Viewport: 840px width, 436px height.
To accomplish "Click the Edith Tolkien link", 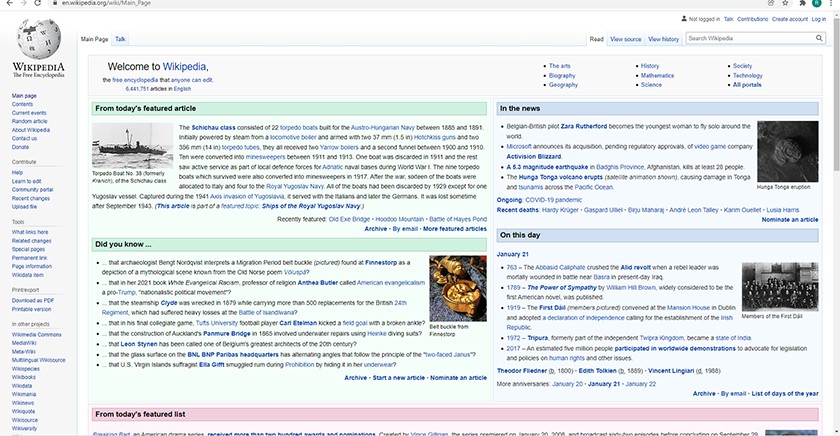I will click(598, 371).
